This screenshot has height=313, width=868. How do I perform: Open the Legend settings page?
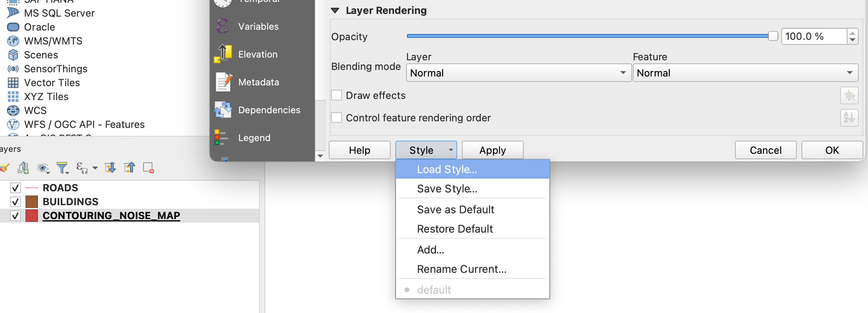coord(262,138)
